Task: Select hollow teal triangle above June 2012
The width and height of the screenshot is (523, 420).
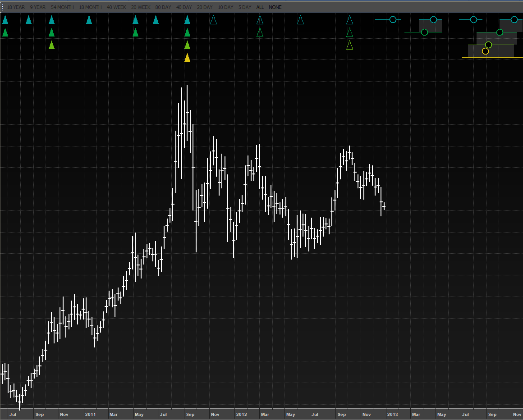Action: click(x=301, y=20)
